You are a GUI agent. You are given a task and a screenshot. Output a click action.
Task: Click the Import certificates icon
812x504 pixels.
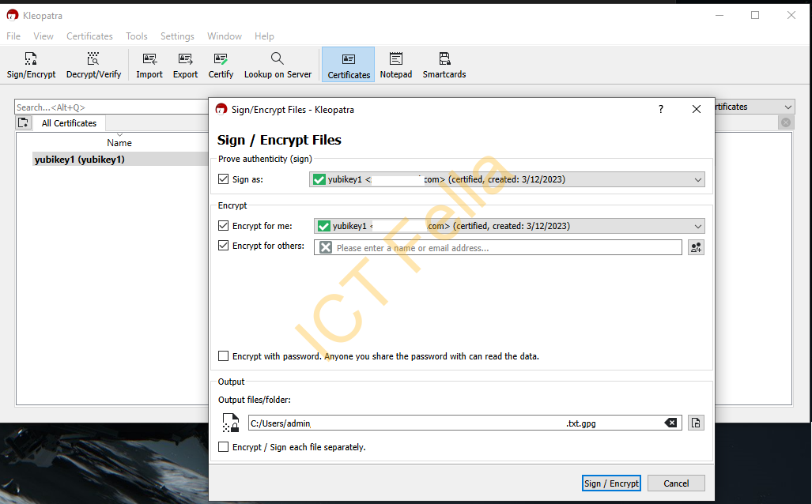(x=149, y=64)
